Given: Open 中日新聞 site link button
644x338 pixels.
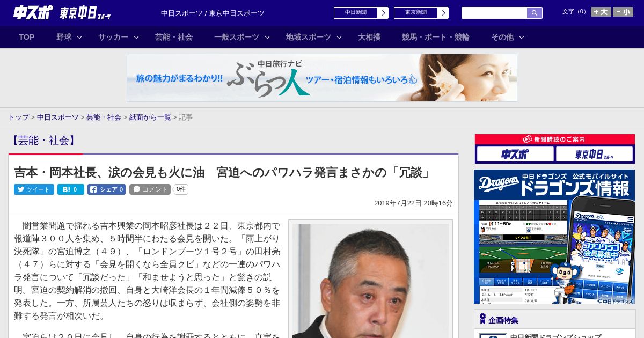Looking at the screenshot, I should point(355,13).
